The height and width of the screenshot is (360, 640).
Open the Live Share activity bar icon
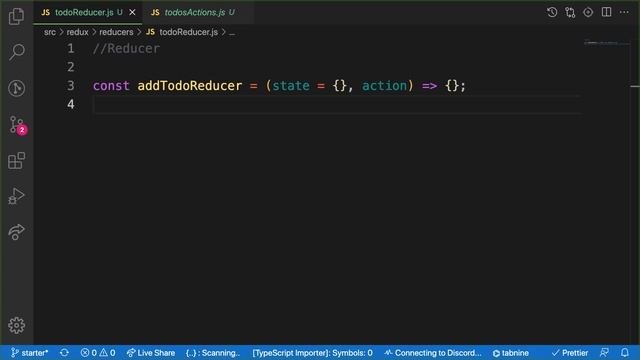(x=16, y=232)
